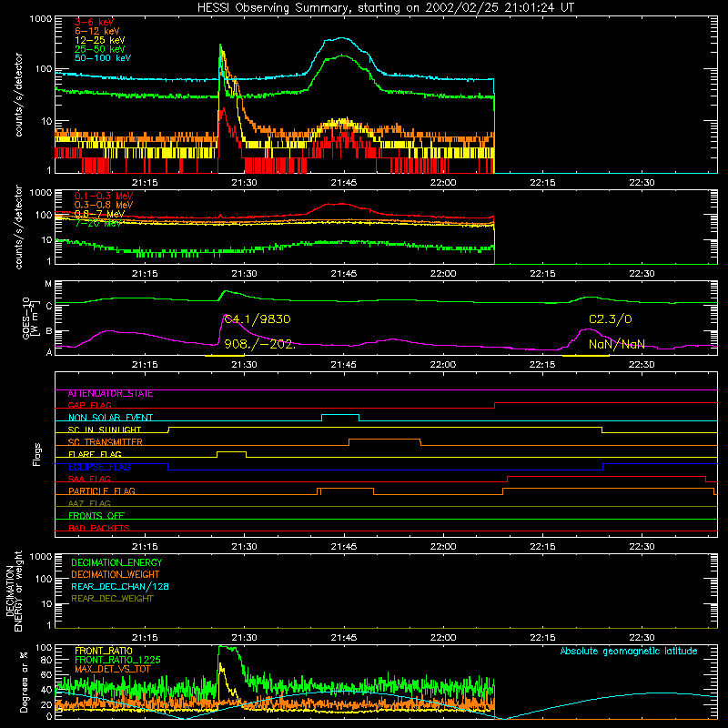Image resolution: width=728 pixels, height=728 pixels.
Task: Click the green FRONT_RATIO_1225 legend label
Action: point(117,660)
